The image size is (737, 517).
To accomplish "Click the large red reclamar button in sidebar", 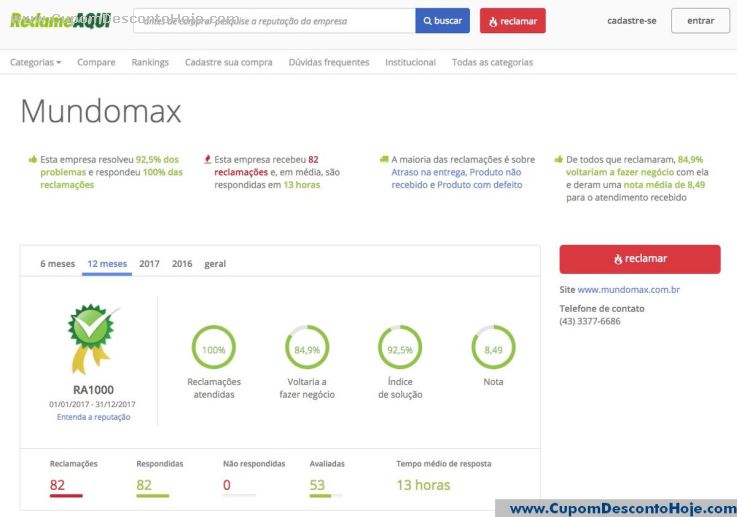I will tap(640, 259).
